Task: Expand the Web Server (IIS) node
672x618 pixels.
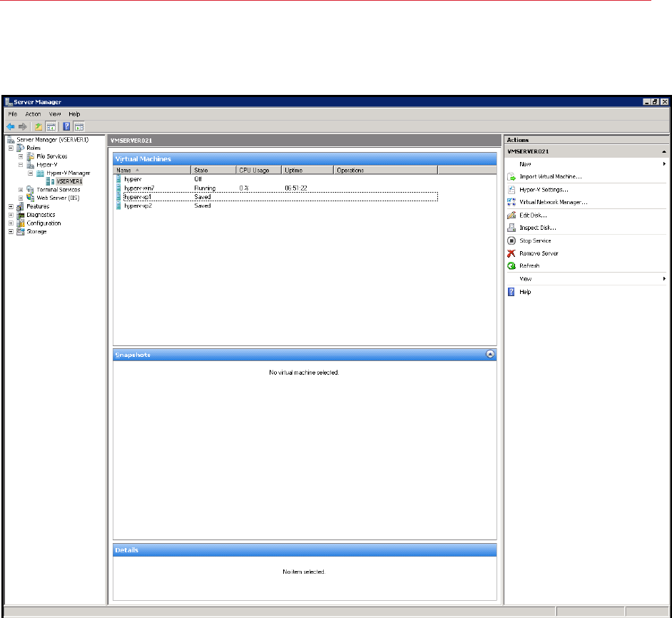Action: click(x=21, y=198)
